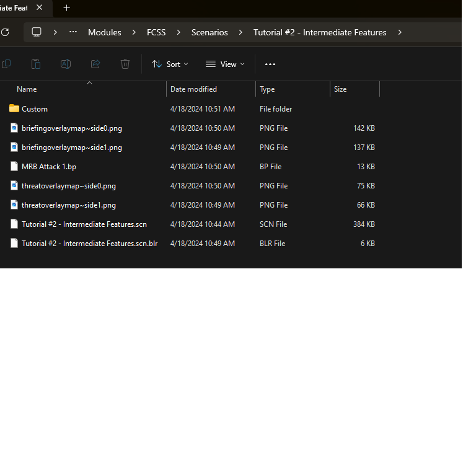Click the Delete trash can icon
This screenshot has height=476, width=476.
(125, 64)
